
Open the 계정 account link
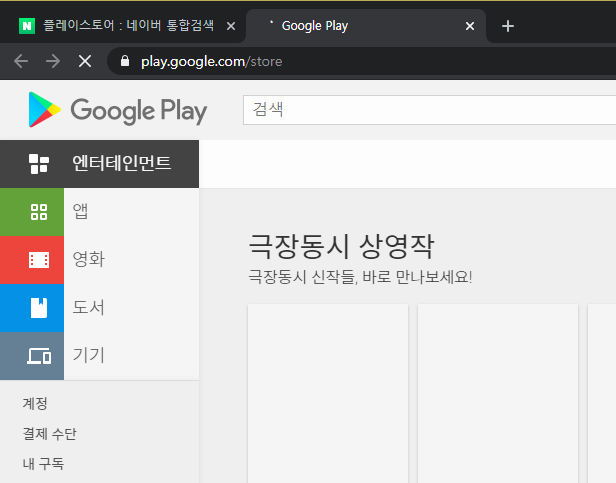pos(35,404)
